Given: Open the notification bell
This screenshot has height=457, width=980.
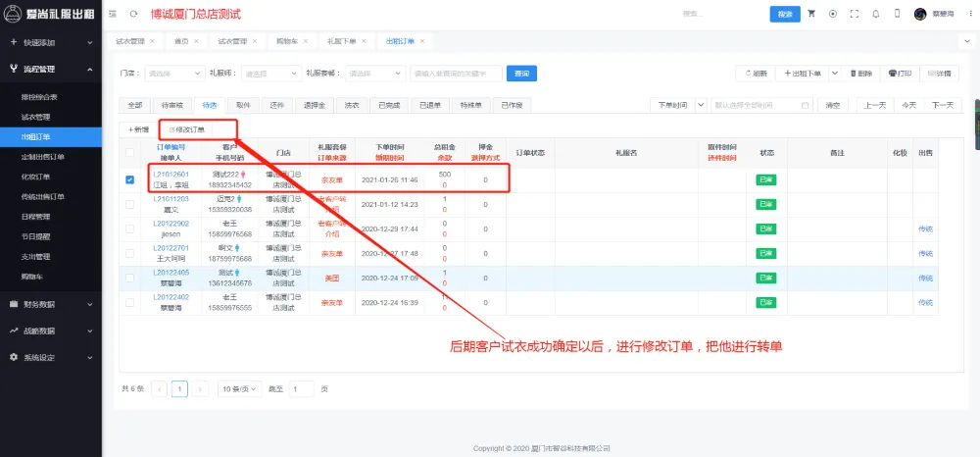Looking at the screenshot, I should click(876, 15).
